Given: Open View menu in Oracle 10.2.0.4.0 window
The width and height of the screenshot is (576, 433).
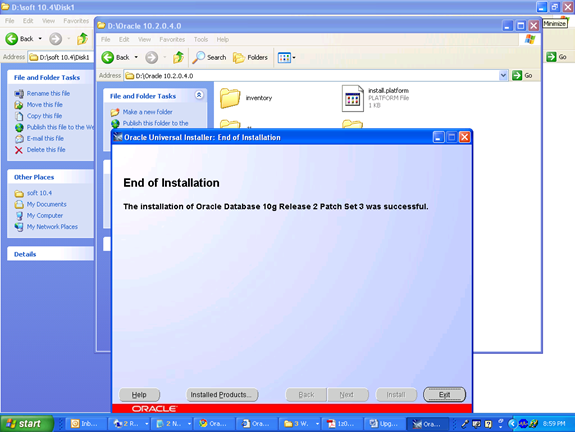Looking at the screenshot, I should 144,39.
